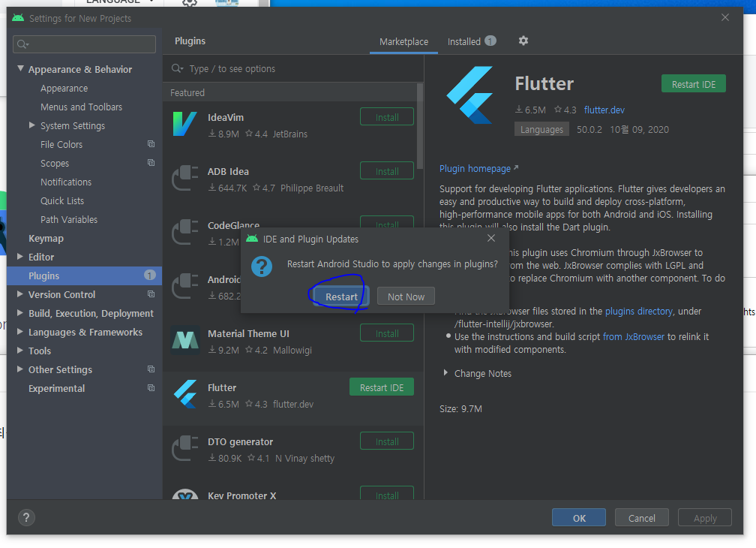Open the help question mark button
756x548 pixels.
(26, 518)
